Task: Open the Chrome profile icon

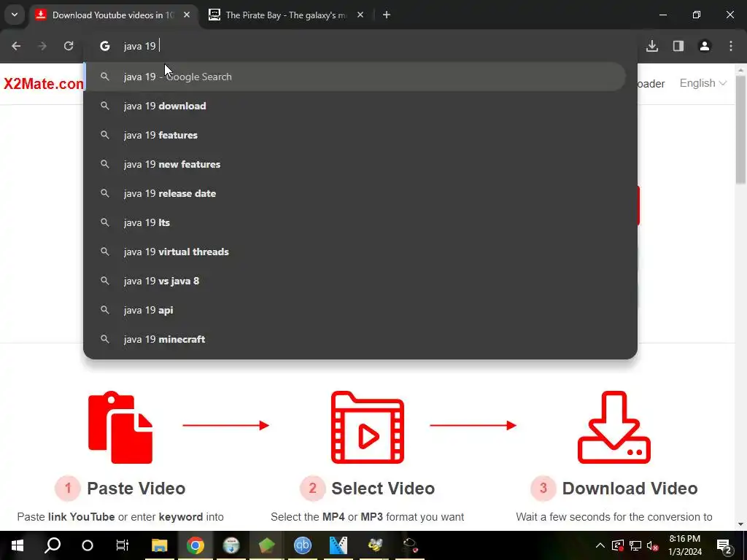Action: [x=705, y=46]
